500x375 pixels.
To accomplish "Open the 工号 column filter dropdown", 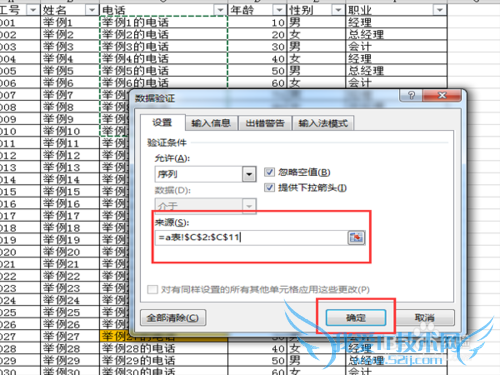I will click(x=33, y=10).
